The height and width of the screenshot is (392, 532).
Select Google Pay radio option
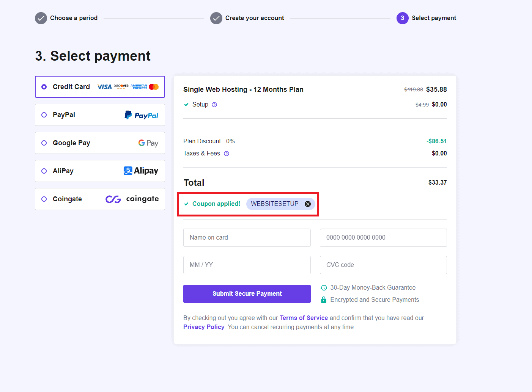[44, 143]
